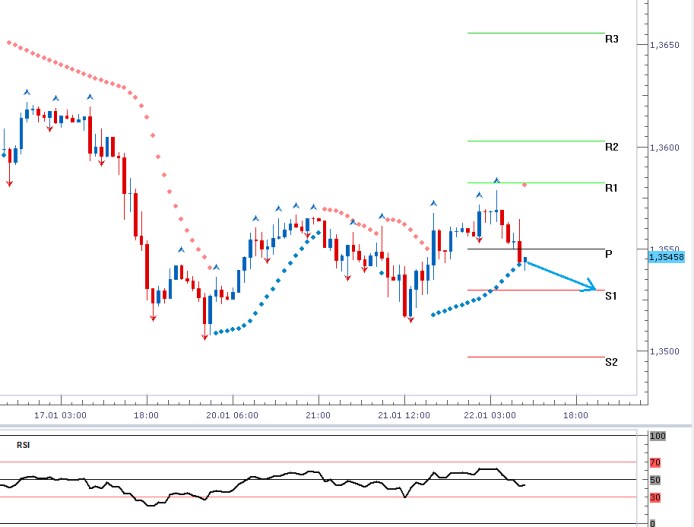Click the 1,3500 price axis value
This screenshot has width=694, height=527.
(665, 351)
